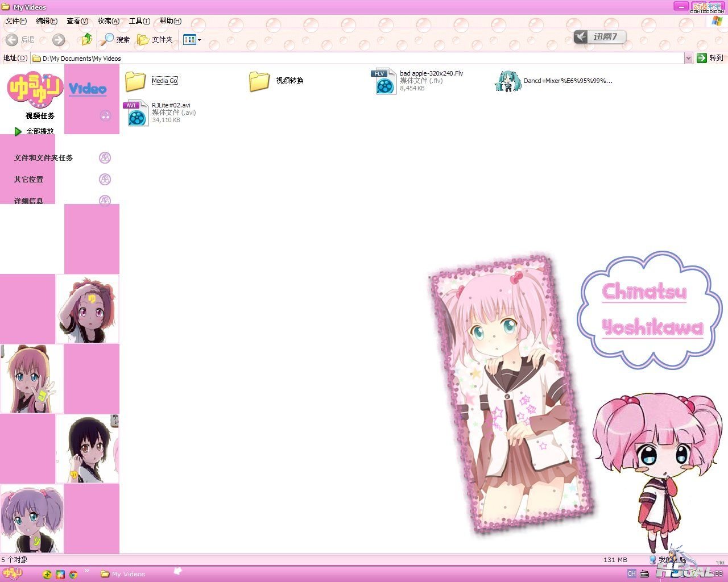Open the Views dropdown in toolbar
728x582 pixels.
click(192, 40)
